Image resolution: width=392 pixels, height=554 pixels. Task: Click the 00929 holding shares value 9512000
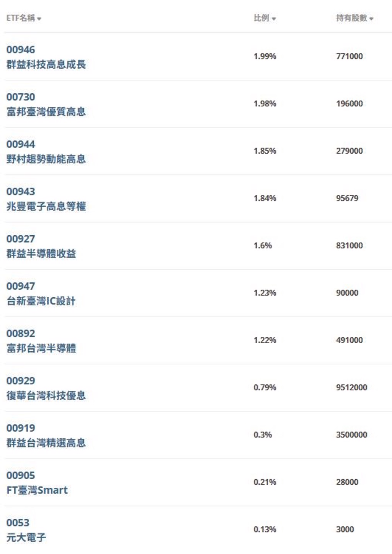coord(351,387)
